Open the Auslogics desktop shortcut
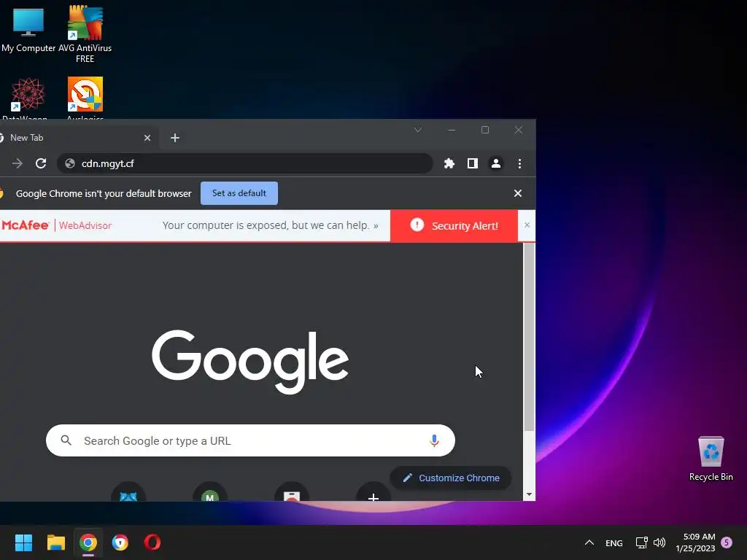The width and height of the screenshot is (747, 560). tap(85, 98)
